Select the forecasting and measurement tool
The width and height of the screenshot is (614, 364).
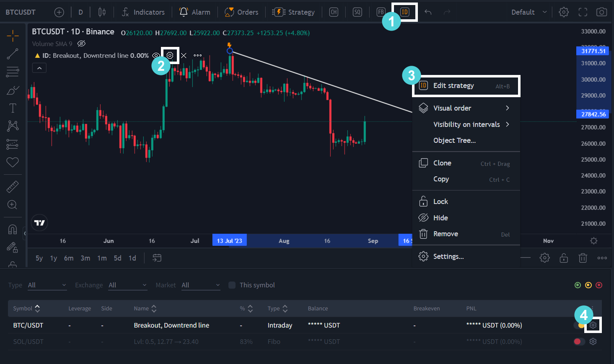click(x=13, y=144)
